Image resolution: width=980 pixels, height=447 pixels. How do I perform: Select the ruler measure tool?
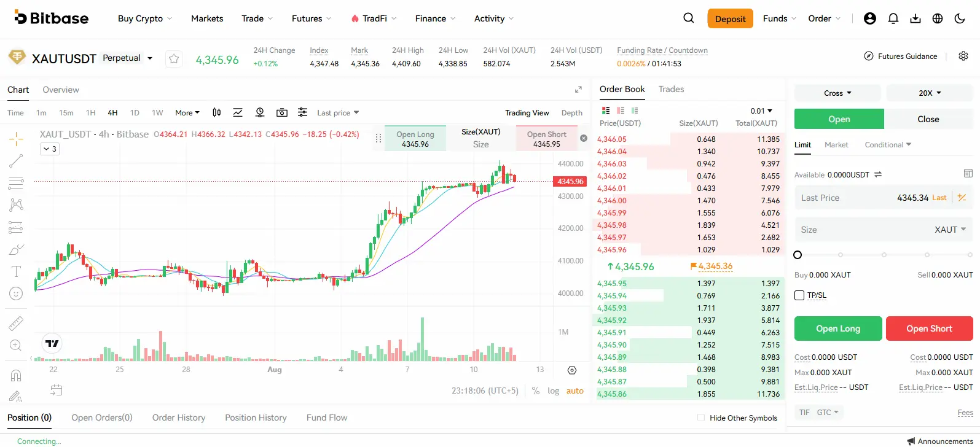pyautogui.click(x=16, y=323)
